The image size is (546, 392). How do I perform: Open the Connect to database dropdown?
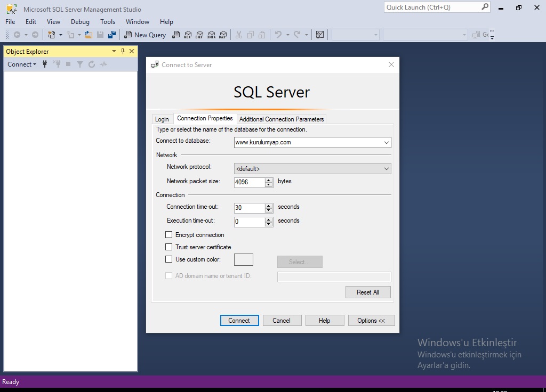click(x=387, y=142)
